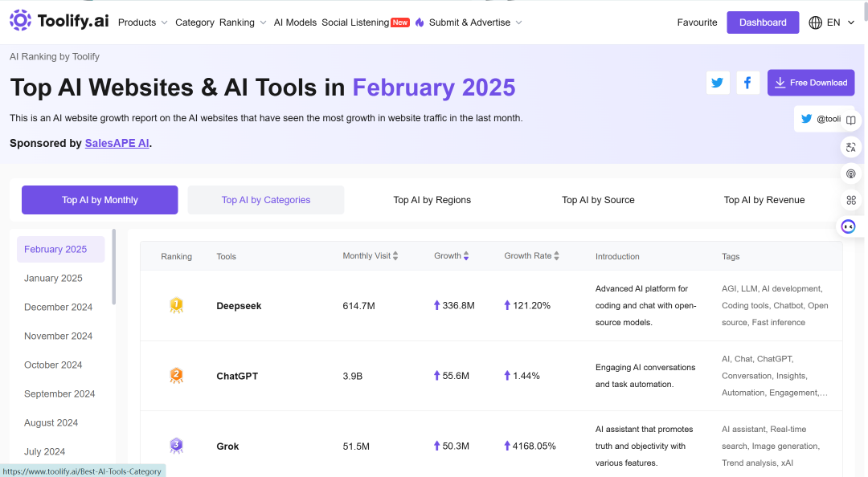Switch to Top AI by Regions tab

tap(432, 200)
